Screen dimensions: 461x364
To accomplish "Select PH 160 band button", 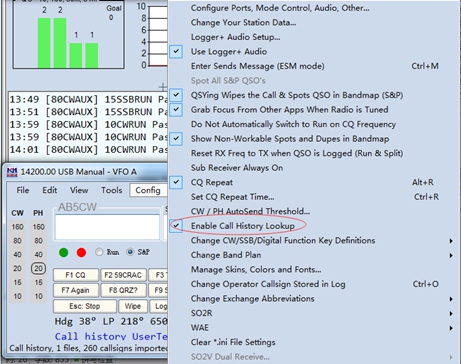I will (38, 227).
